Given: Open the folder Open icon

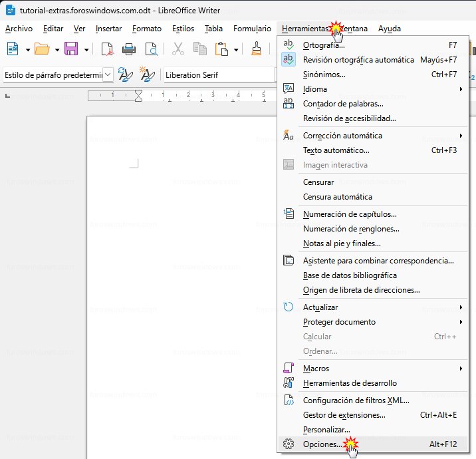Looking at the screenshot, I should pyautogui.click(x=42, y=49).
